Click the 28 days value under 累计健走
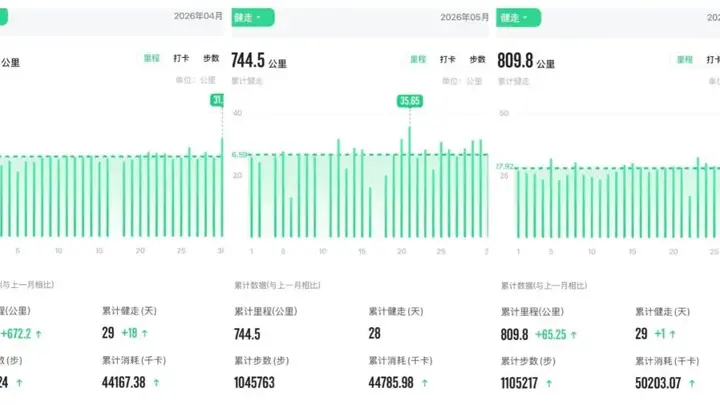 (x=374, y=333)
